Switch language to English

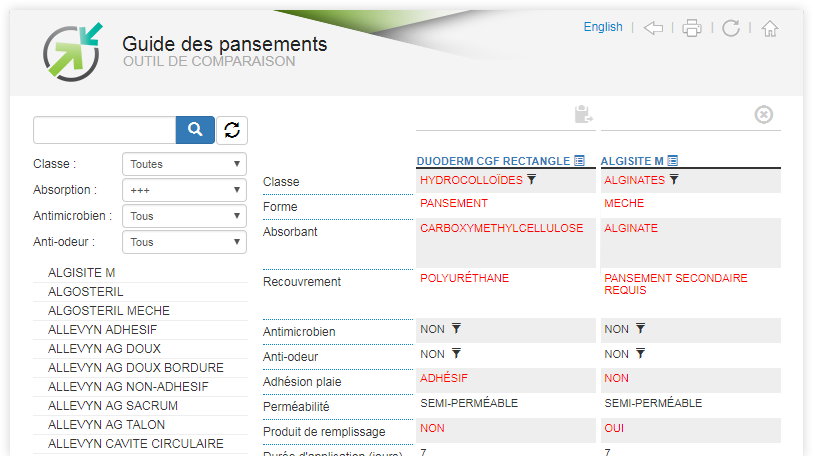603,27
